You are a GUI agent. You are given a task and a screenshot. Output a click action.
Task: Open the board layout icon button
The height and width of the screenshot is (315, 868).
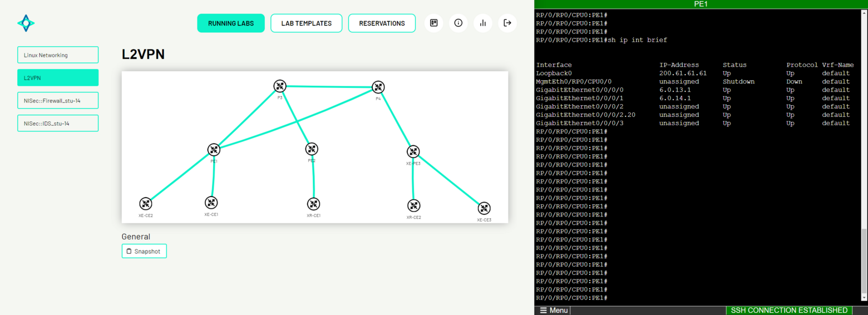pos(434,23)
